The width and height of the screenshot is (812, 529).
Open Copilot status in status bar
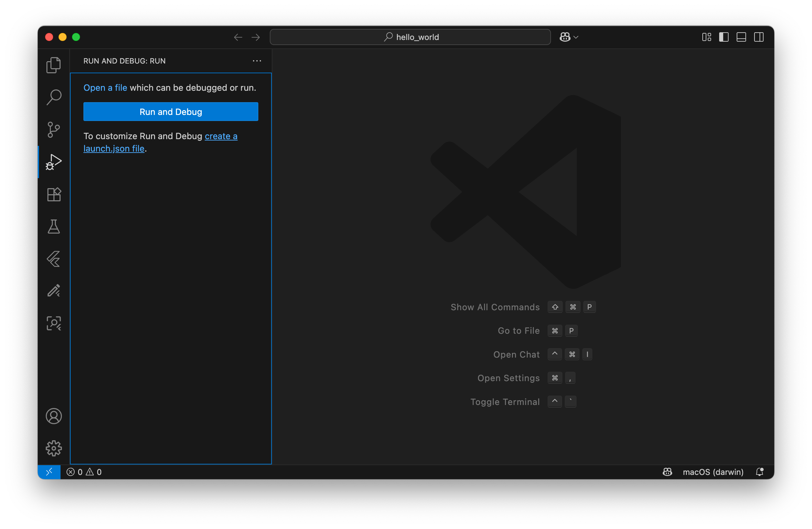click(667, 472)
